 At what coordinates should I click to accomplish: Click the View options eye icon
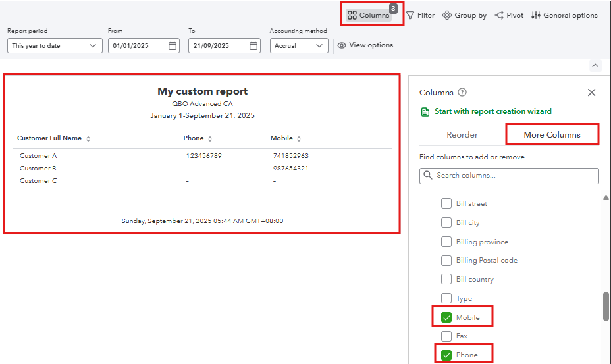[x=342, y=45]
